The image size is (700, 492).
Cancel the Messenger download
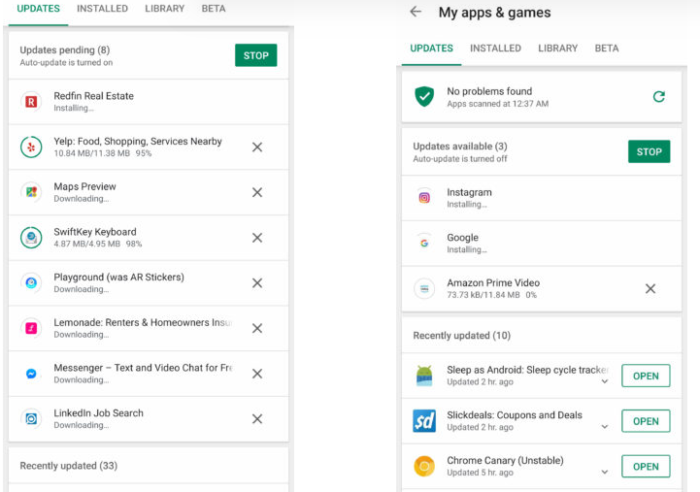pyautogui.click(x=257, y=374)
